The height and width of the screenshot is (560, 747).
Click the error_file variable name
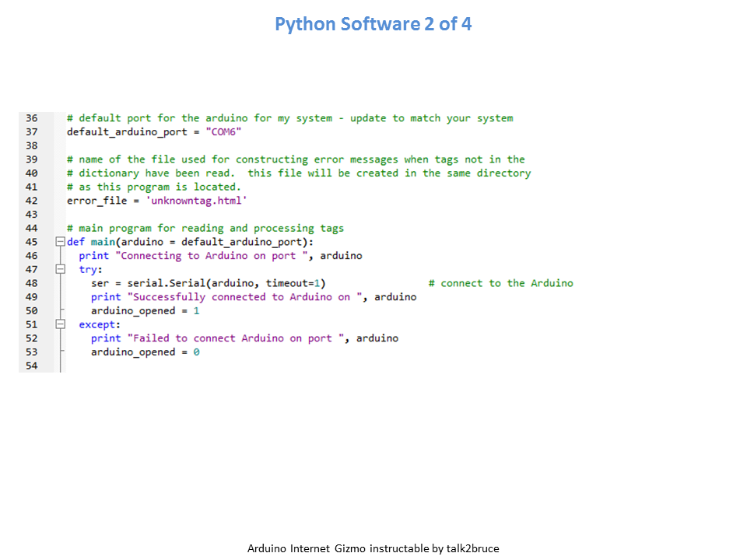point(97,201)
